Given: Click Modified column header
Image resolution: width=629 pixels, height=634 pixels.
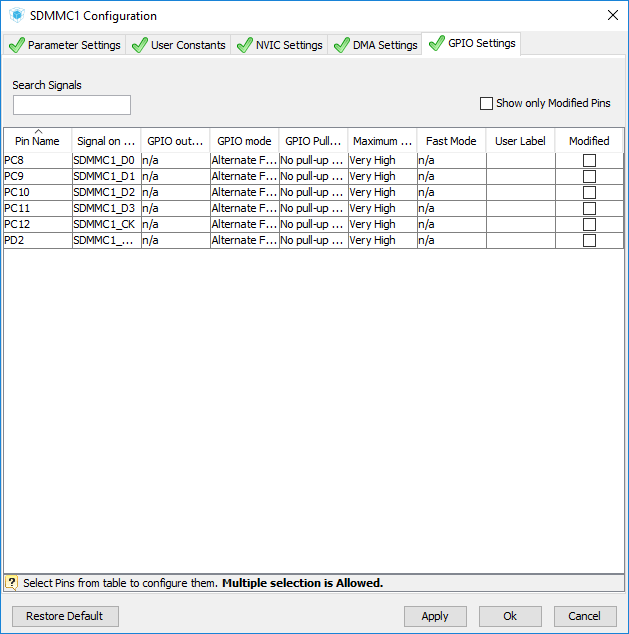Looking at the screenshot, I should pos(589,141).
